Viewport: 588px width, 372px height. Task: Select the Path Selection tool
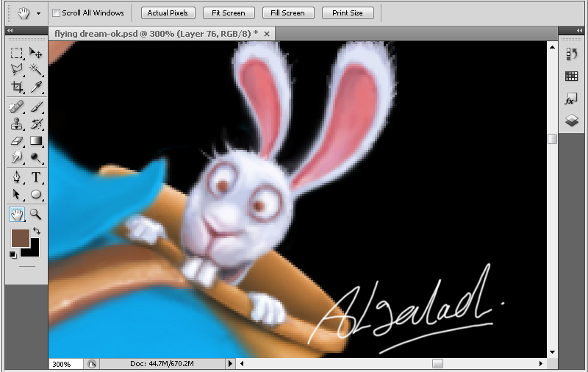tap(16, 194)
